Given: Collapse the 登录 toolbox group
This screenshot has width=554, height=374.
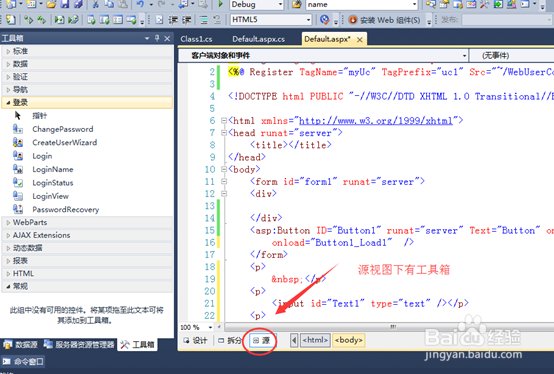Looking at the screenshot, I should point(87,102).
